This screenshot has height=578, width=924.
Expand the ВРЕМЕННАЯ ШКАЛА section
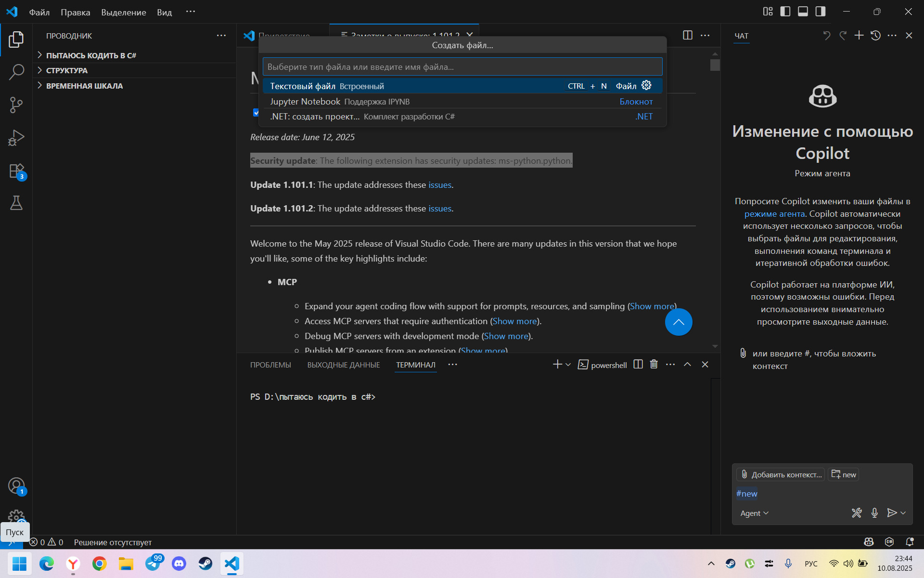pyautogui.click(x=84, y=86)
